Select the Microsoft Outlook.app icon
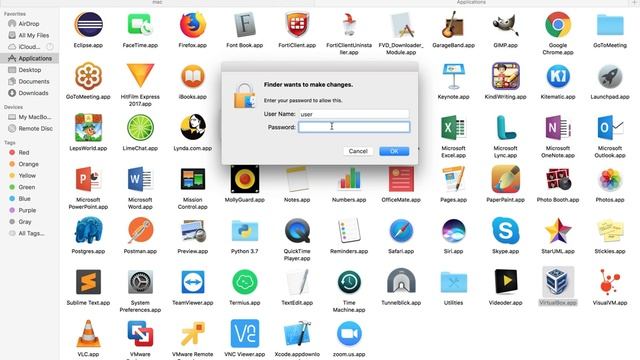This screenshot has width=640, height=360. (x=610, y=128)
